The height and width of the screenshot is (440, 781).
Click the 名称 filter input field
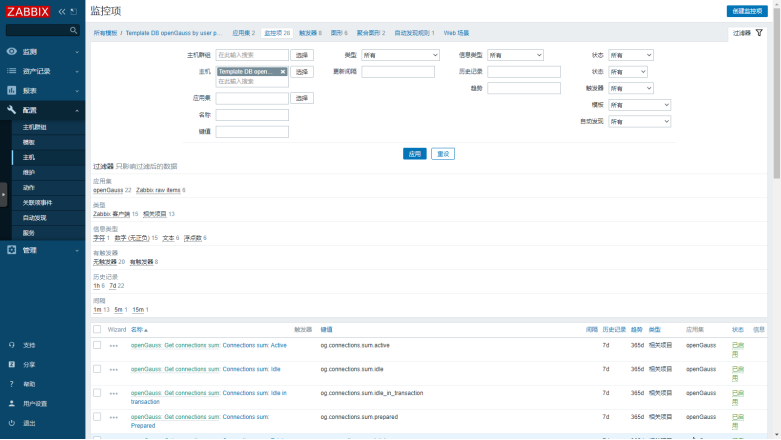point(252,115)
